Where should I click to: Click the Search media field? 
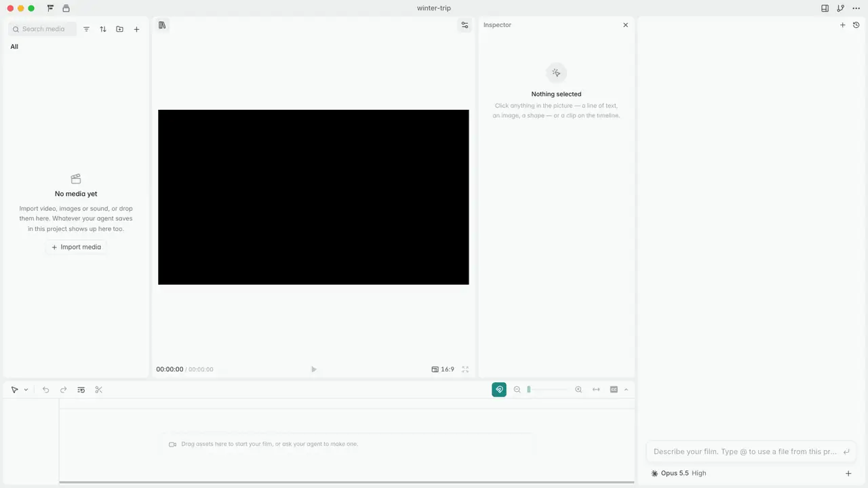click(x=43, y=29)
